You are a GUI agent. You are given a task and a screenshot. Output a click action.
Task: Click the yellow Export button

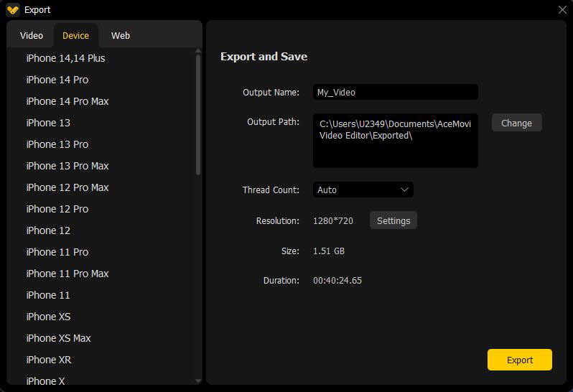click(519, 360)
